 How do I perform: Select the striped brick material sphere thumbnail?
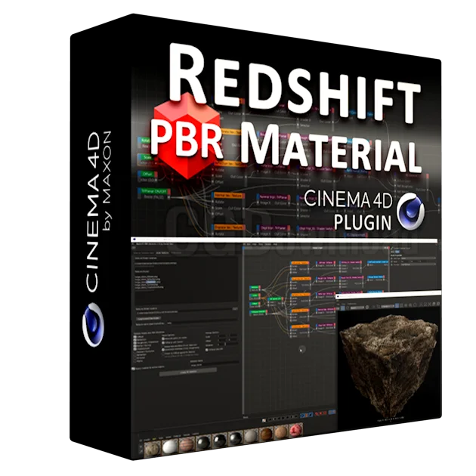click(x=187, y=445)
